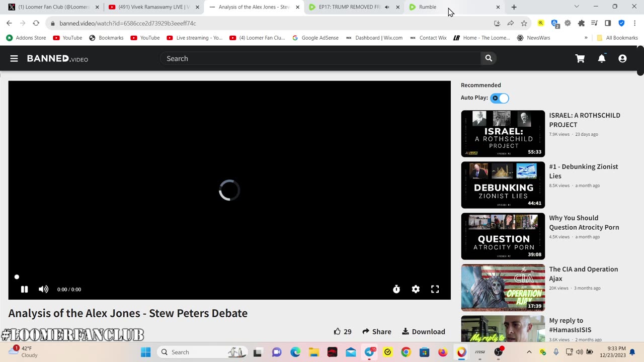Open Microsoft Edge from the taskbar
Image resolution: width=644 pixels, height=362 pixels.
pyautogui.click(x=295, y=352)
